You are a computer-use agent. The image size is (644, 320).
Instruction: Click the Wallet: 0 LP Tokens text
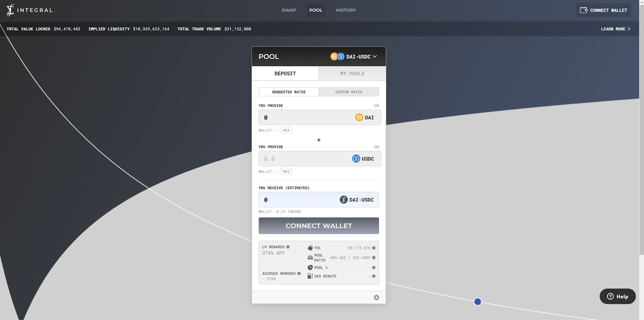click(280, 212)
